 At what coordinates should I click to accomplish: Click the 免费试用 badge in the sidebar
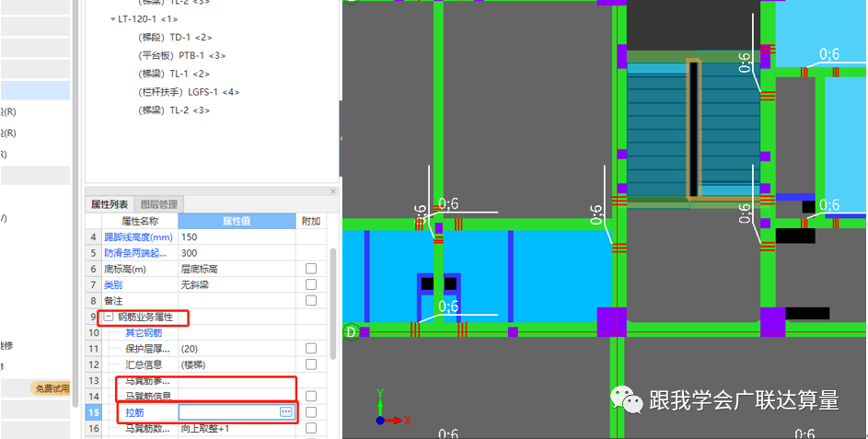[x=52, y=388]
